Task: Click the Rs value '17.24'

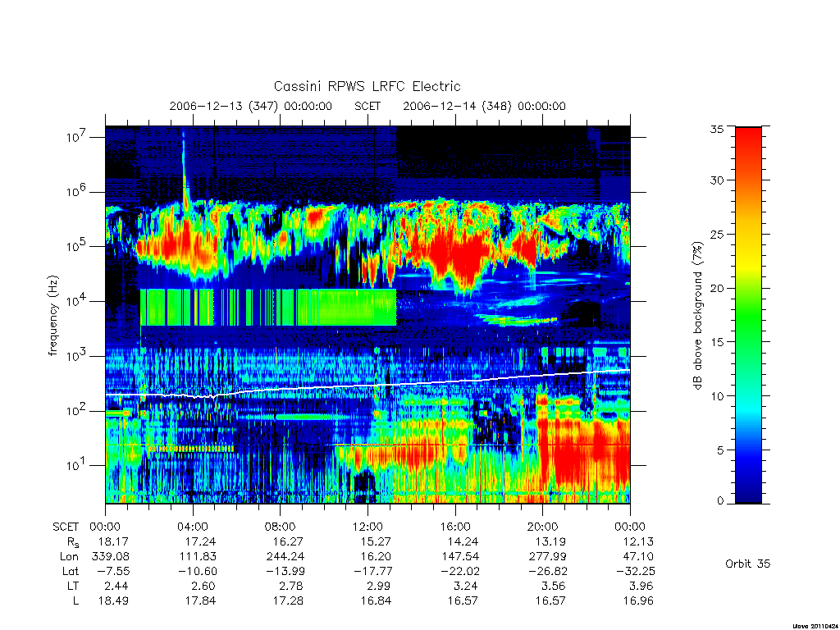Action: pos(200,541)
